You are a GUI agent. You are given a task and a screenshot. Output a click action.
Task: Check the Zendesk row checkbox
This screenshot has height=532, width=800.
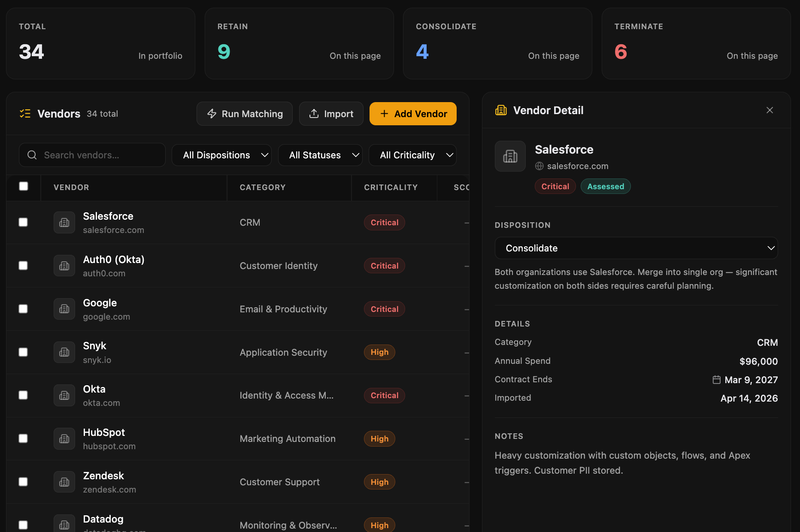click(23, 482)
